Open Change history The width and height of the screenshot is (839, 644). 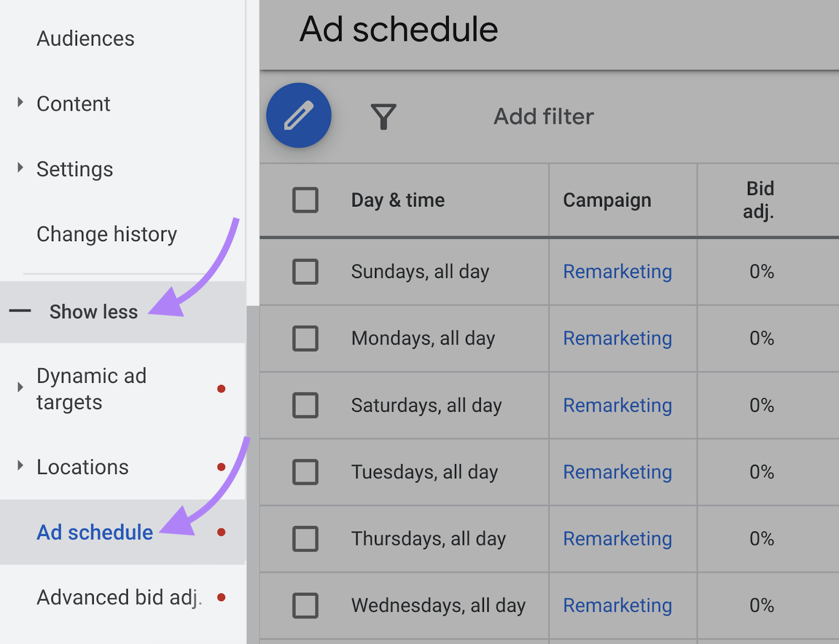pyautogui.click(x=107, y=234)
